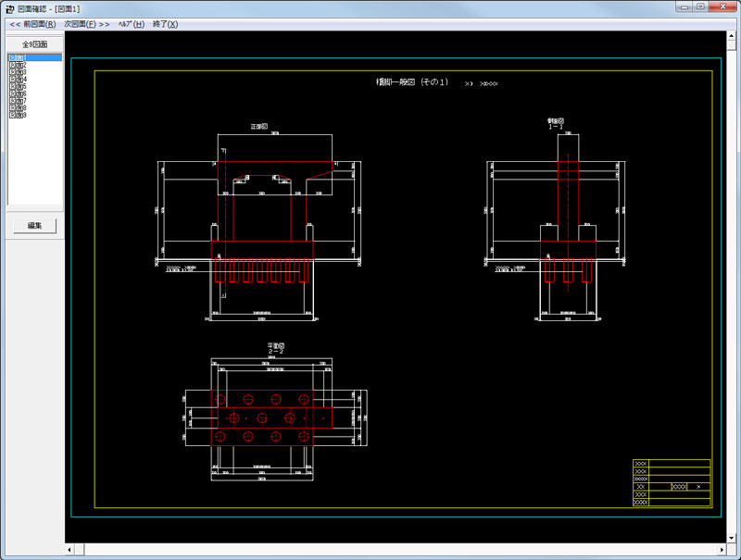Click the drawing title 橋脚一般図 (その1)
This screenshot has width=741, height=560.
point(411,82)
